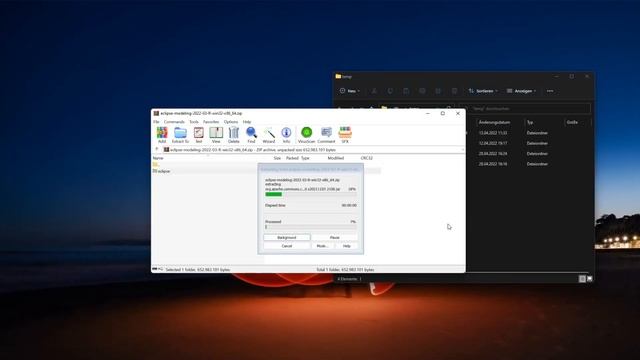Sort by the Packed column header

292,158
